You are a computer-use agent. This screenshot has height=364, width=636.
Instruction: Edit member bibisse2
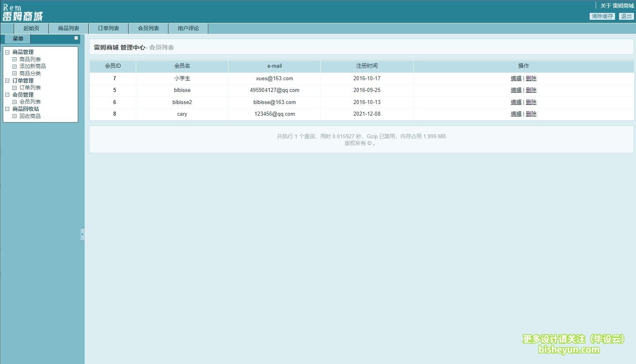click(x=516, y=102)
